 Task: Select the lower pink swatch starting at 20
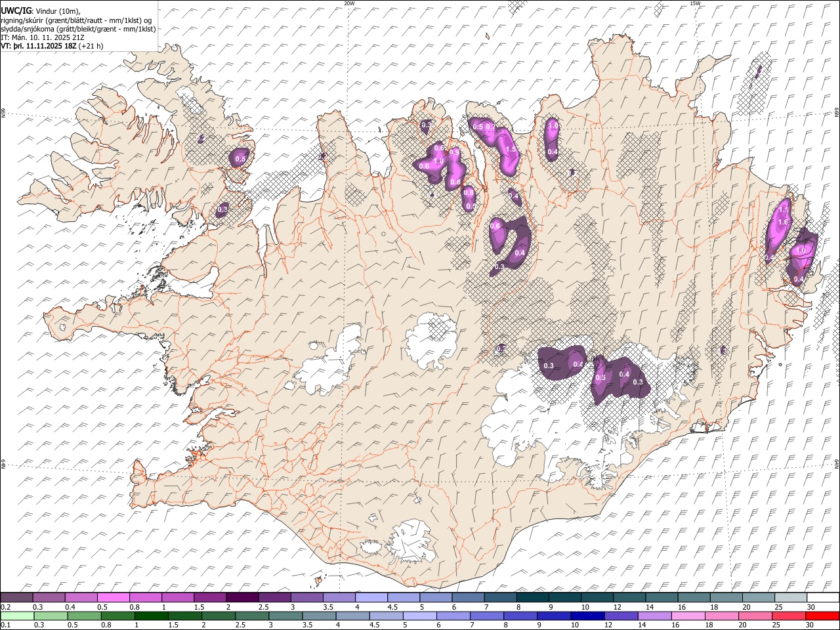point(754,616)
